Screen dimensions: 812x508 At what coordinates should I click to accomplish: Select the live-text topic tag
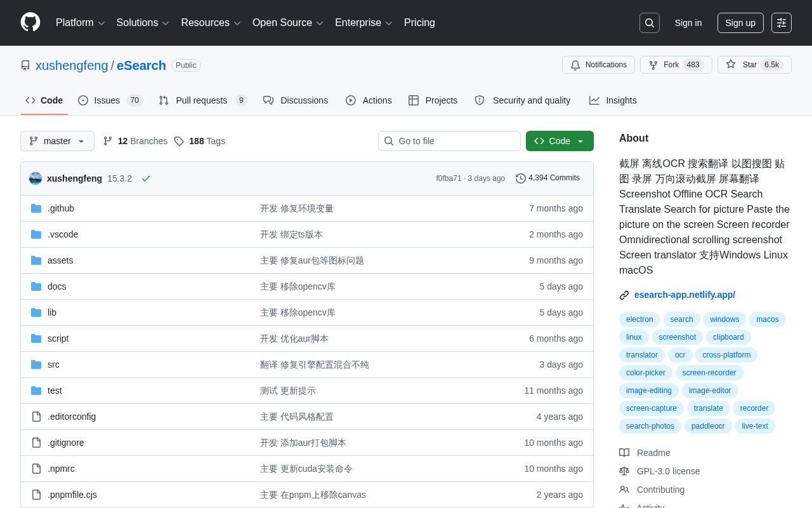755,426
